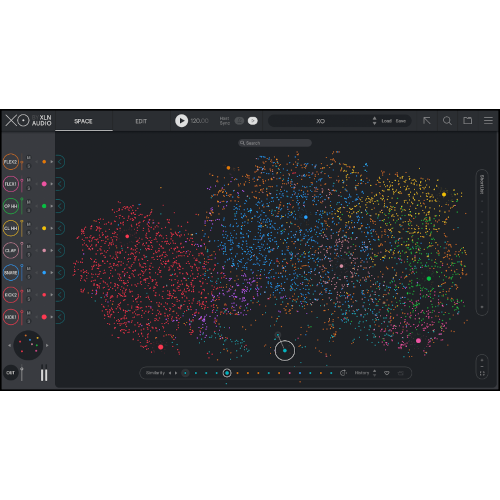Solo the CLAP channel

[x=29, y=255]
